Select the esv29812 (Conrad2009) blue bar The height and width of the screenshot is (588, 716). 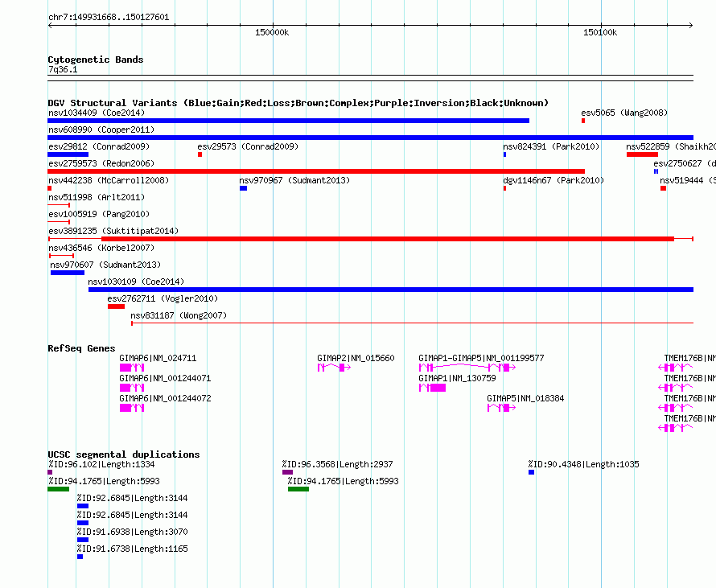click(x=68, y=154)
